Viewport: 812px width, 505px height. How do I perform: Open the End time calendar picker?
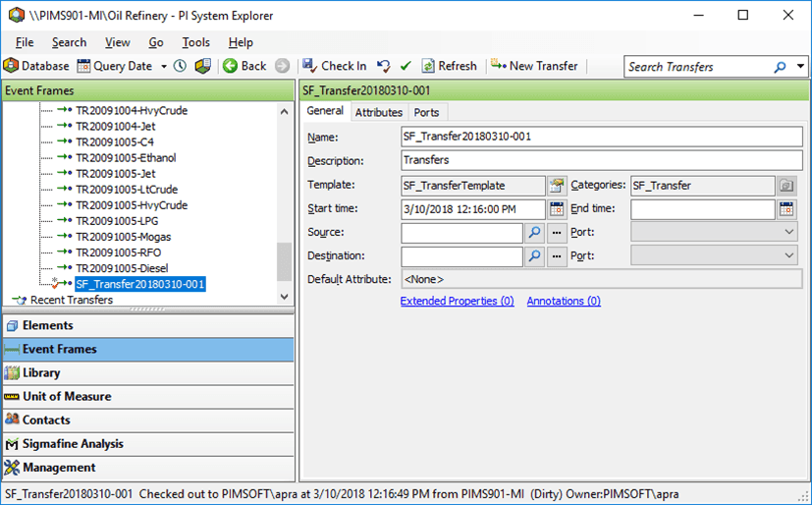click(x=786, y=209)
